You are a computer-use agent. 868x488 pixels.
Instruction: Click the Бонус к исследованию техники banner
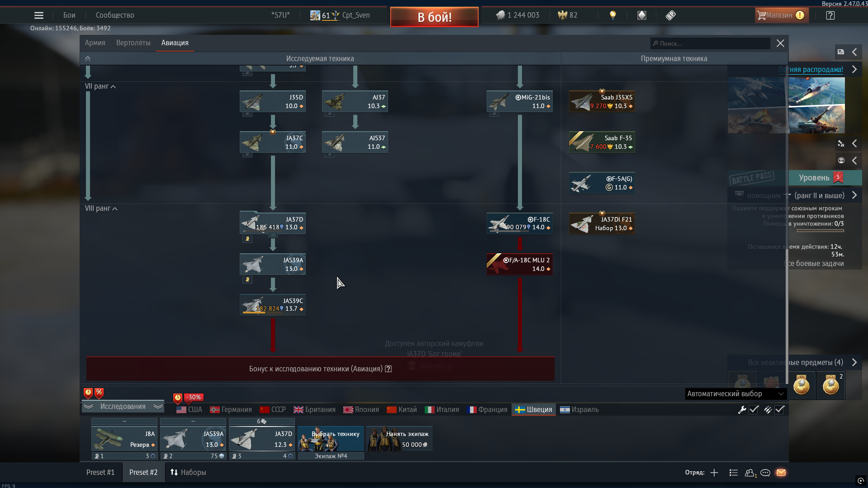(320, 369)
